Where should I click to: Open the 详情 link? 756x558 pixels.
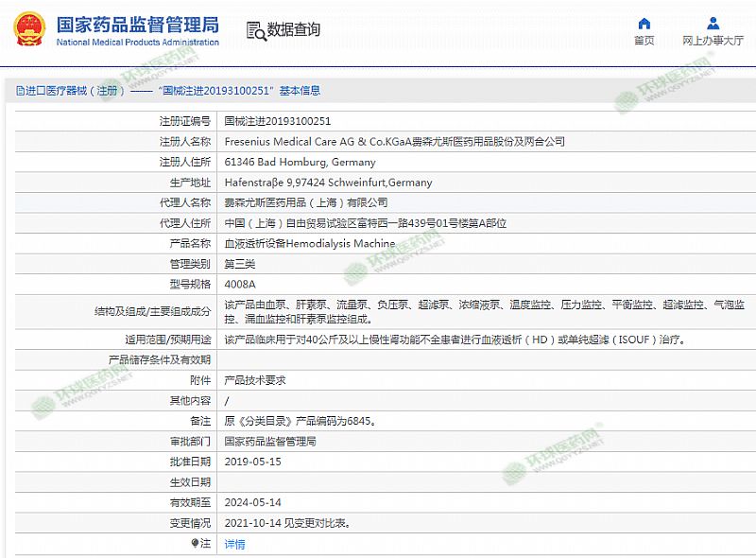234,544
